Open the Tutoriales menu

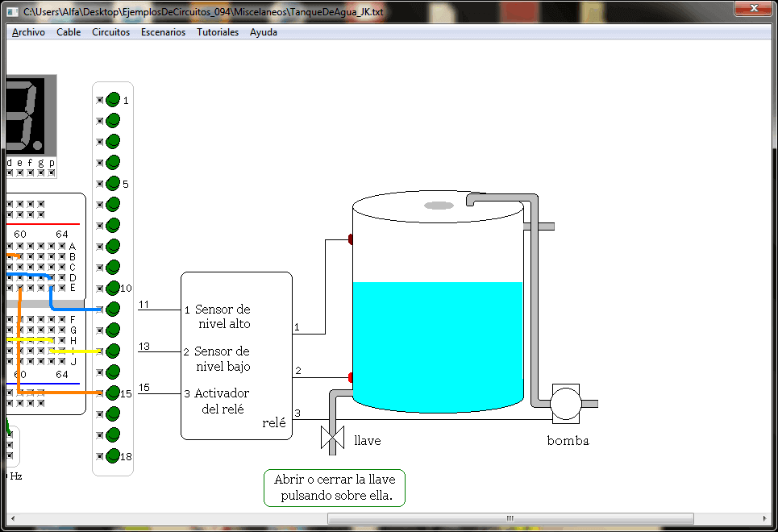[218, 32]
